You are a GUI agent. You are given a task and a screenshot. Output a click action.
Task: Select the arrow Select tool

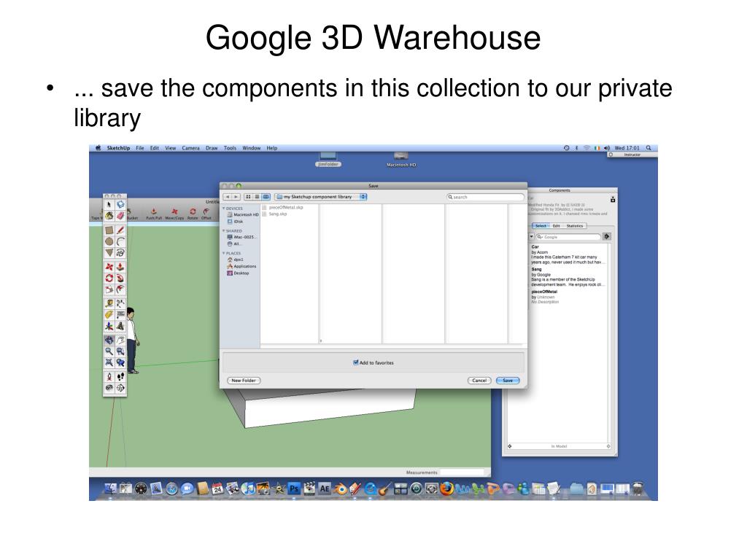tap(109, 204)
